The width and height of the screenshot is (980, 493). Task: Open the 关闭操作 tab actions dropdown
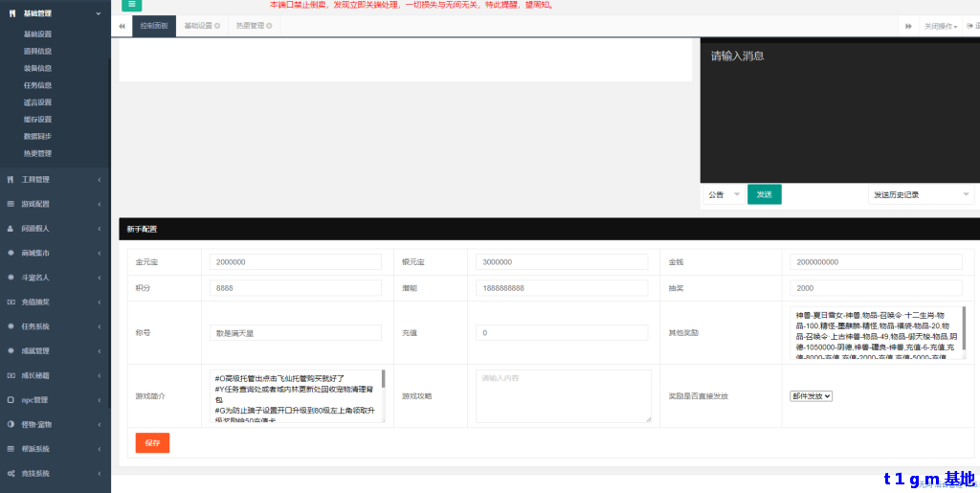click(x=941, y=26)
